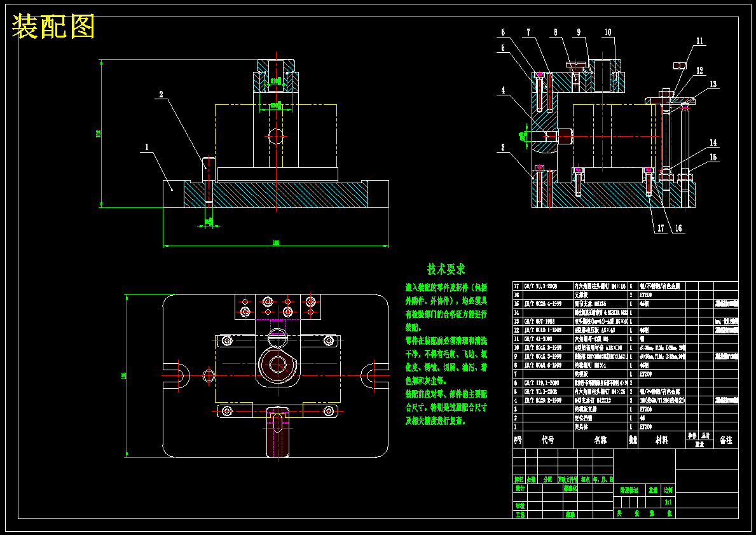
Task: Select balloon number 12 beside the section view
Action: (699, 71)
